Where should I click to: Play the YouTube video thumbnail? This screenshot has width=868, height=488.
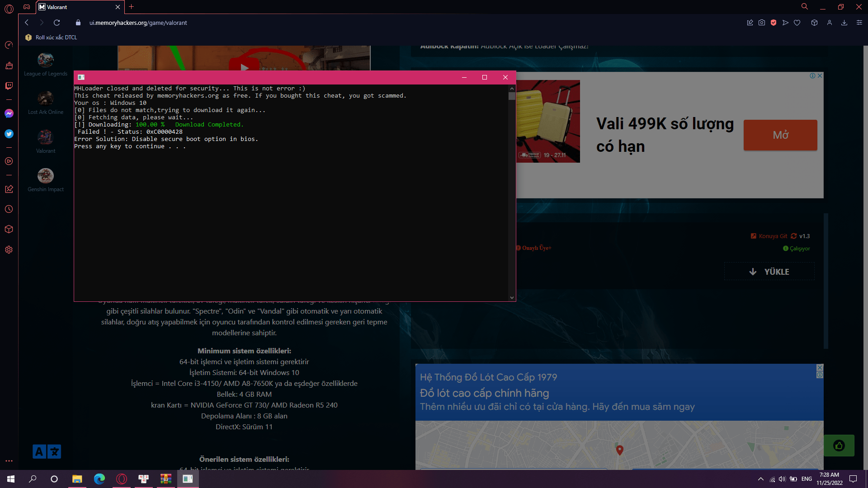point(244,67)
